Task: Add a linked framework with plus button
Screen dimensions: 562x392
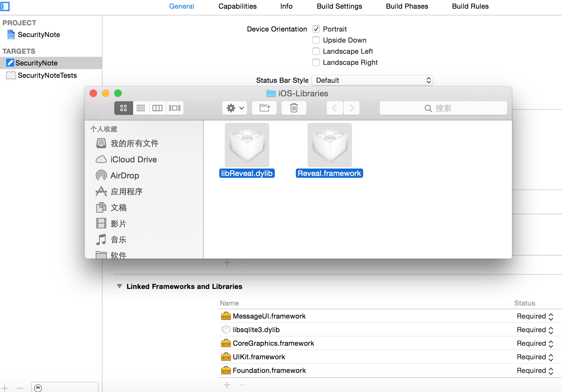Action: coord(227,385)
